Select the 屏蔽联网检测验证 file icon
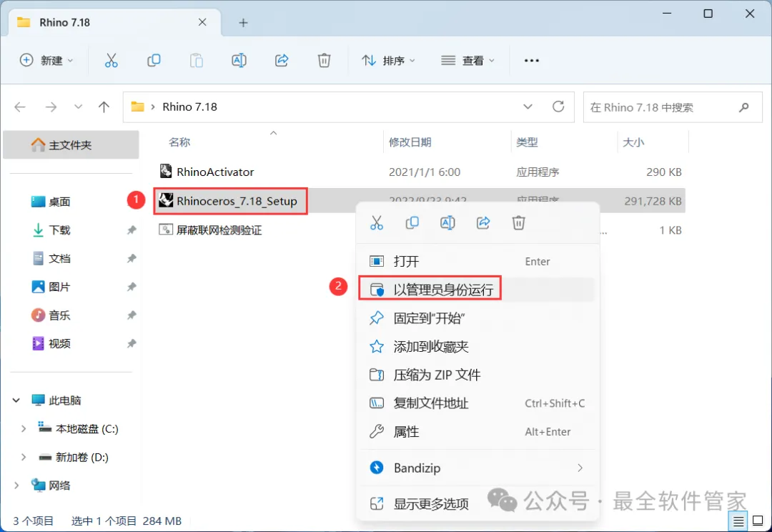Image resolution: width=772 pixels, height=532 pixels. click(x=166, y=230)
